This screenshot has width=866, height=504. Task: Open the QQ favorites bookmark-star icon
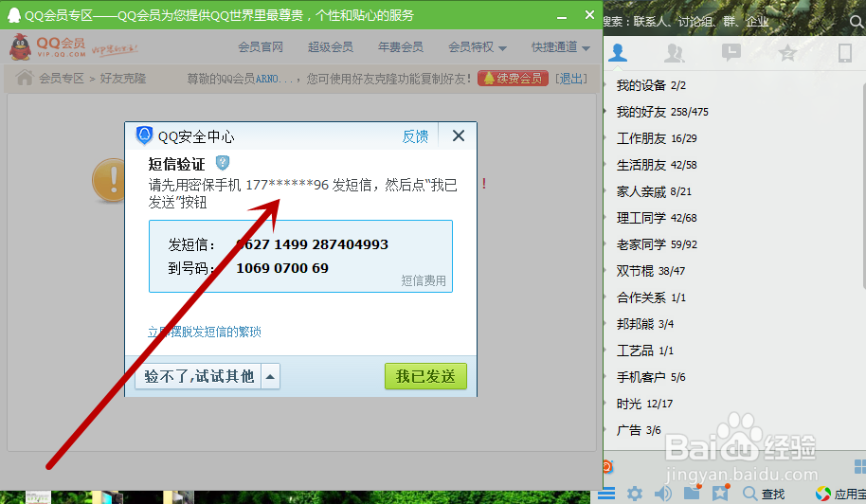721,492
